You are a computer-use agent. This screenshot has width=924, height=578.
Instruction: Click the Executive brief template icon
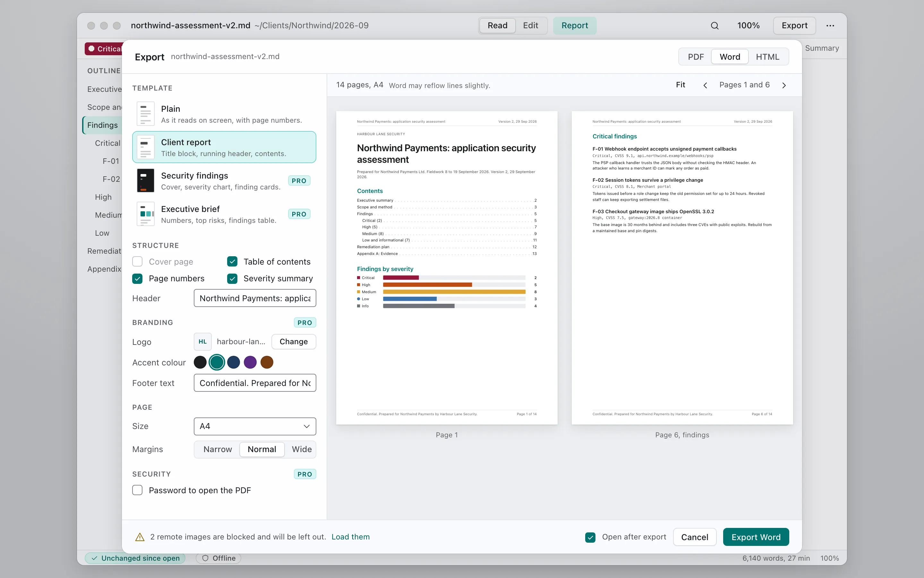pos(145,214)
